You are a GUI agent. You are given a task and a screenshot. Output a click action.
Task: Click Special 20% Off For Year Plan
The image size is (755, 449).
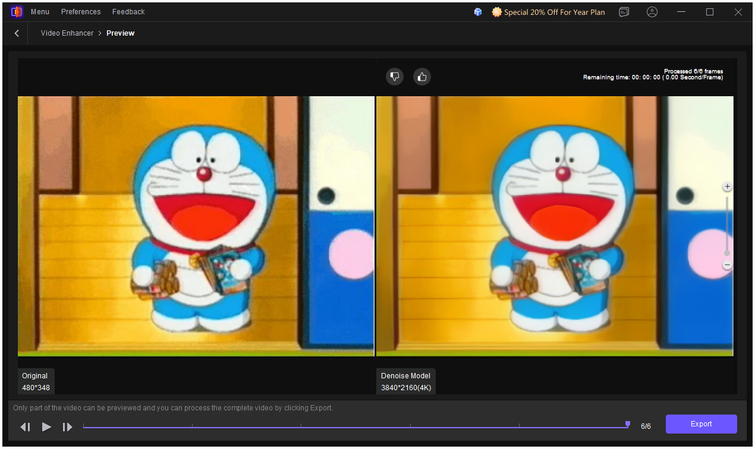point(548,12)
